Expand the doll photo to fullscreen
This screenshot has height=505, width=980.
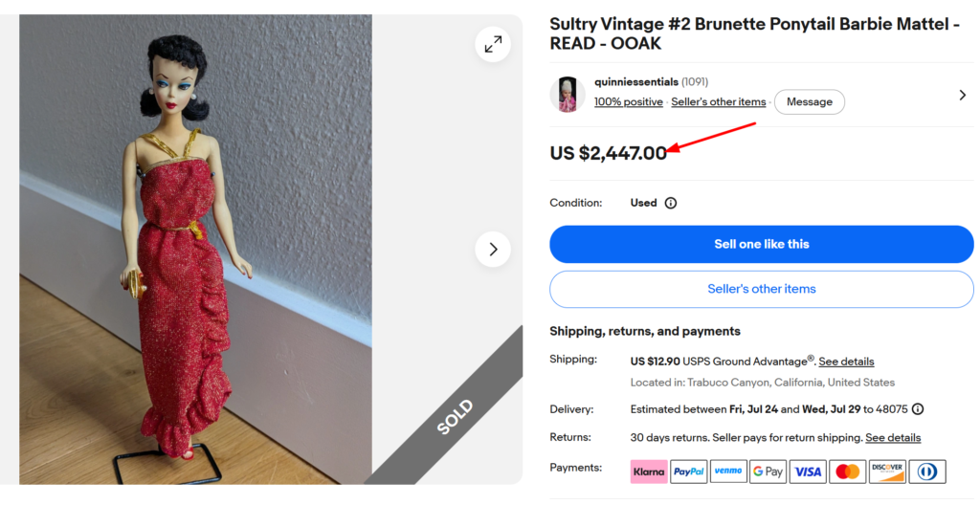coord(493,44)
